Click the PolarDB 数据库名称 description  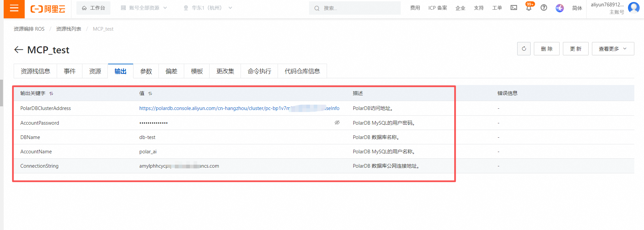pyautogui.click(x=376, y=137)
